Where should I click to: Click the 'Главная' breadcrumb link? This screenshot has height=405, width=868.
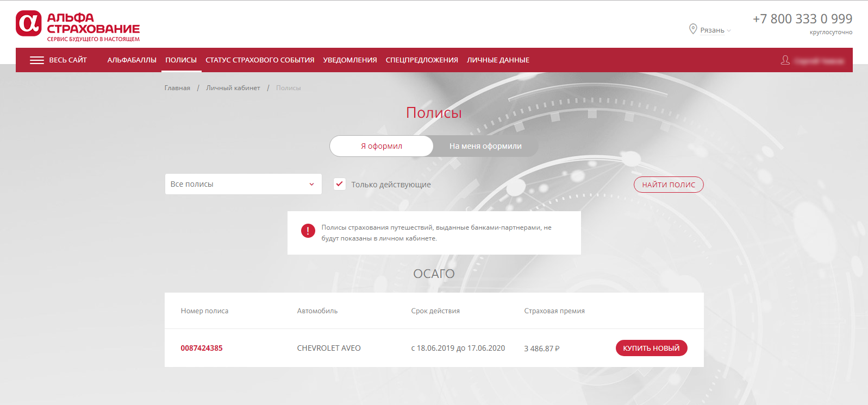point(177,88)
